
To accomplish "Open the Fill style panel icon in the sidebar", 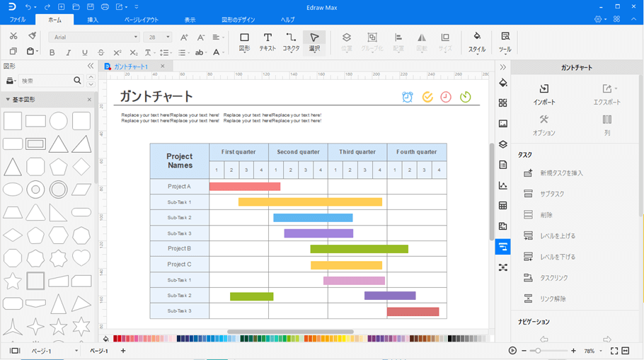I will [x=503, y=82].
